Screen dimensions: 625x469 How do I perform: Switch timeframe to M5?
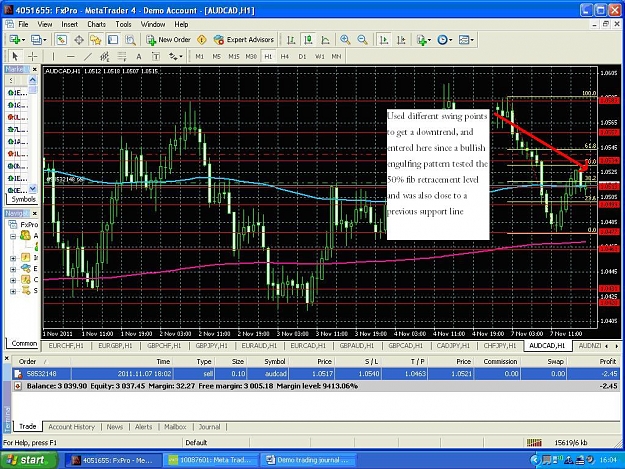pos(216,57)
